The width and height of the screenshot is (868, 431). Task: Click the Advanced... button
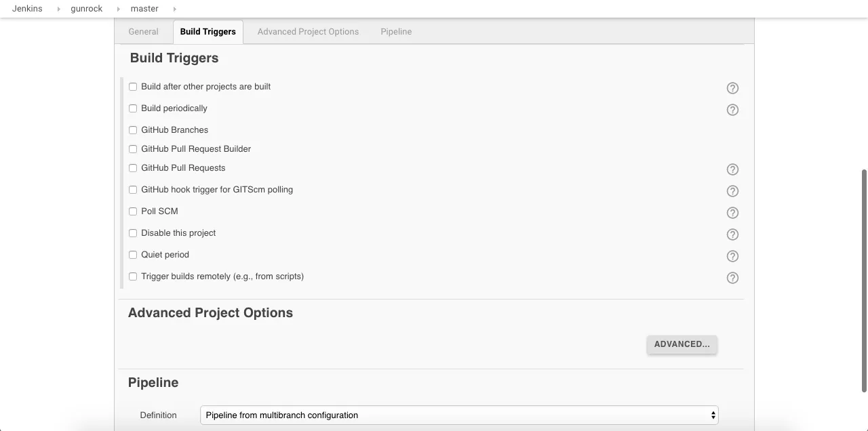point(682,344)
